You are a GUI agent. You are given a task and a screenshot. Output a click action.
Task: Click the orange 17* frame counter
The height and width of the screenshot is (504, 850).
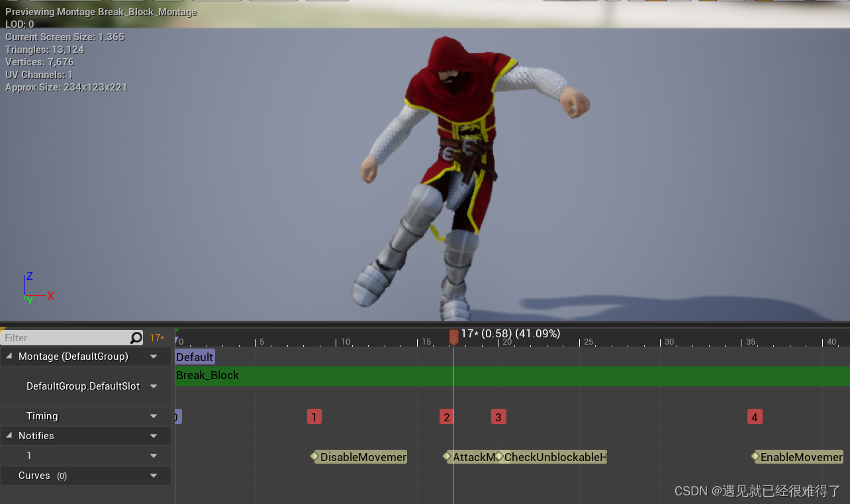pos(159,337)
